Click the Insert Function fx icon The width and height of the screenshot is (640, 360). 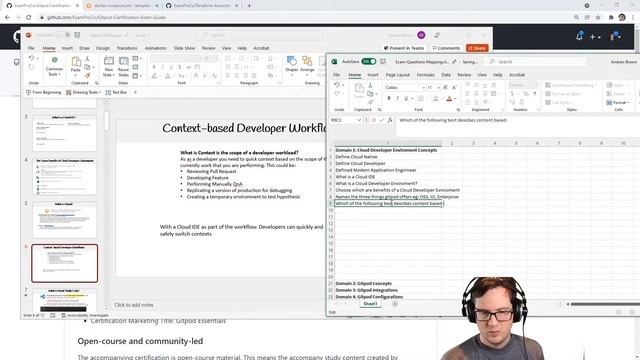click(x=390, y=120)
